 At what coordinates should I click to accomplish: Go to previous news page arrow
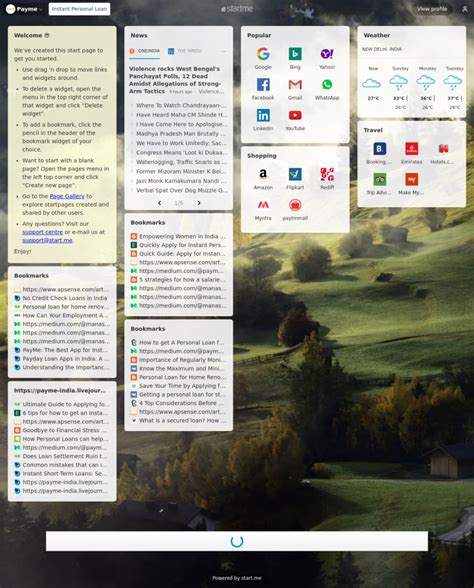pos(160,203)
